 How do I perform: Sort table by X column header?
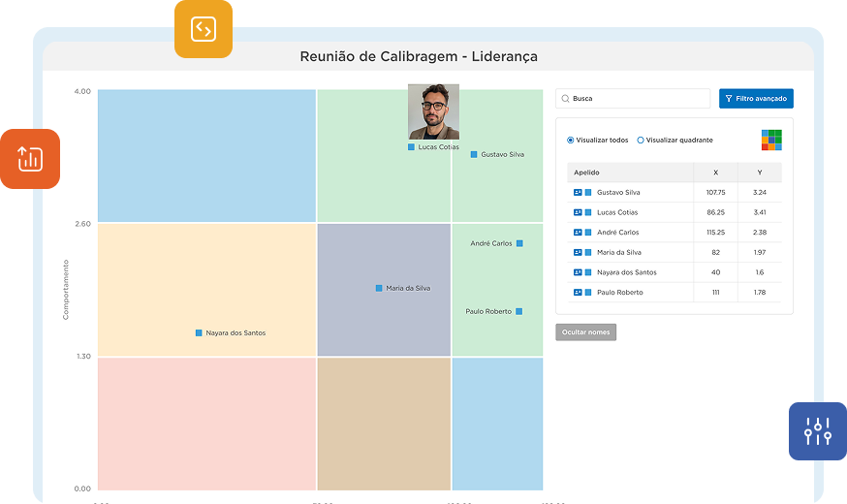715,173
